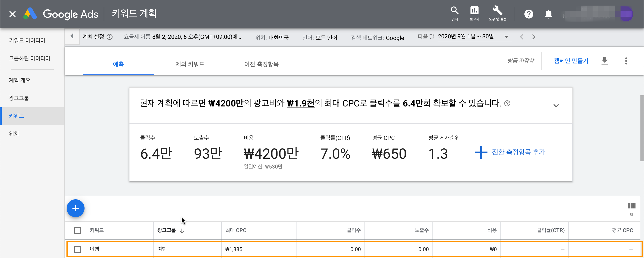
Task: Collapse the plan settings panel arrow
Action: pyautogui.click(x=72, y=36)
